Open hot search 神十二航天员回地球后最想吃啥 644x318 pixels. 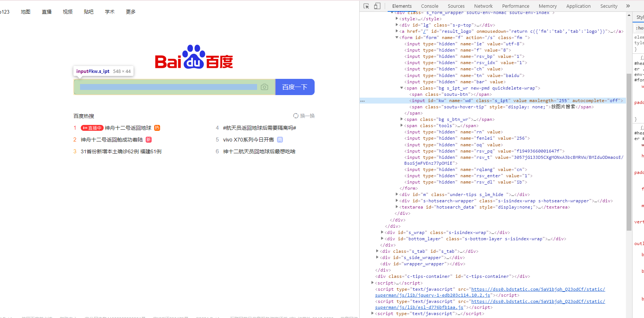[259, 151]
